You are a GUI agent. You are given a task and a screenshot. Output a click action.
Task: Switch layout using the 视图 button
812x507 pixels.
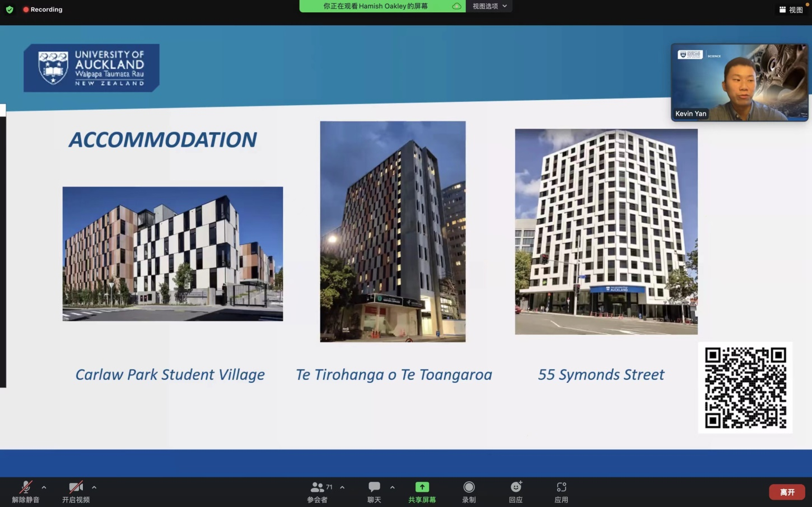point(791,10)
